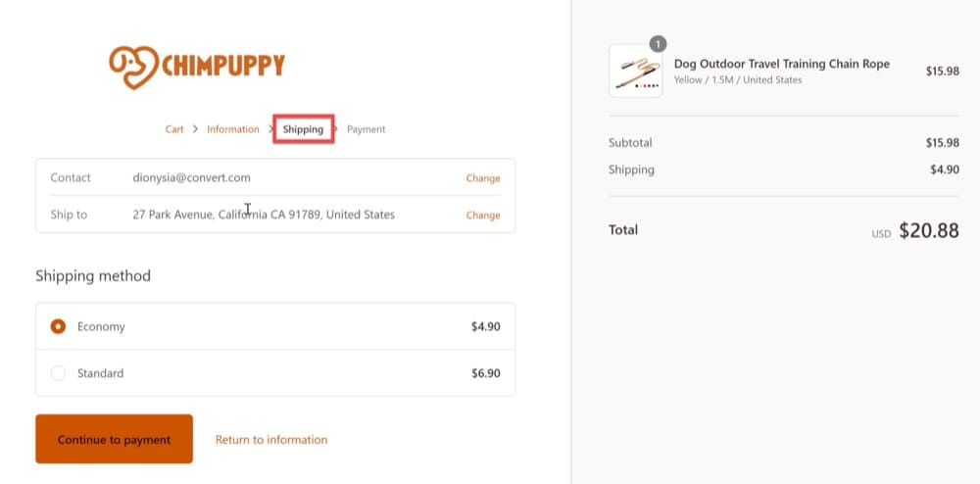The width and height of the screenshot is (980, 484).
Task: Click the 27 Park Avenue shipping address
Action: 264,215
